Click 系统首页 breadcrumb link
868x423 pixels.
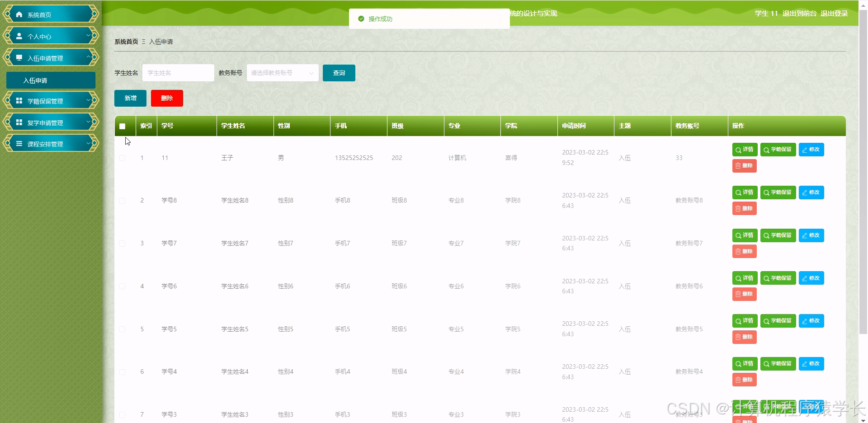pos(126,42)
